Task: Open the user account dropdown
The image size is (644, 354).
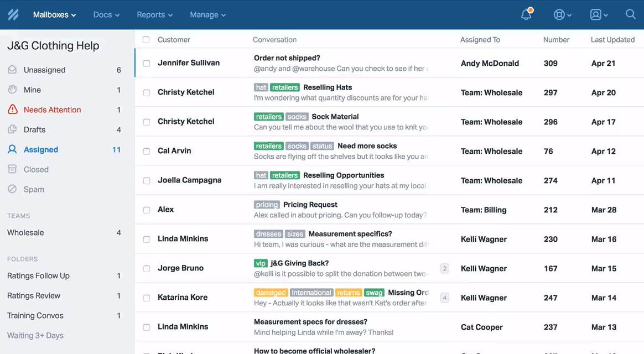Action: (x=599, y=15)
